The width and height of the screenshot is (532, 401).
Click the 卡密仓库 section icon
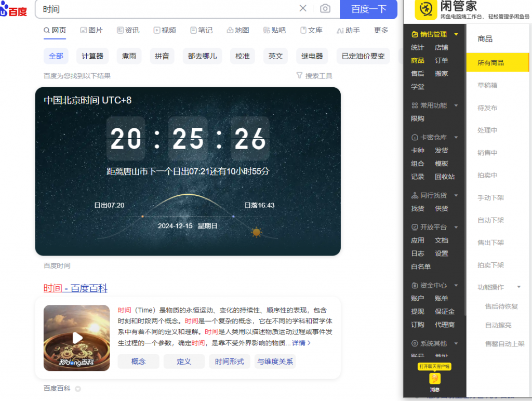pyautogui.click(x=415, y=138)
